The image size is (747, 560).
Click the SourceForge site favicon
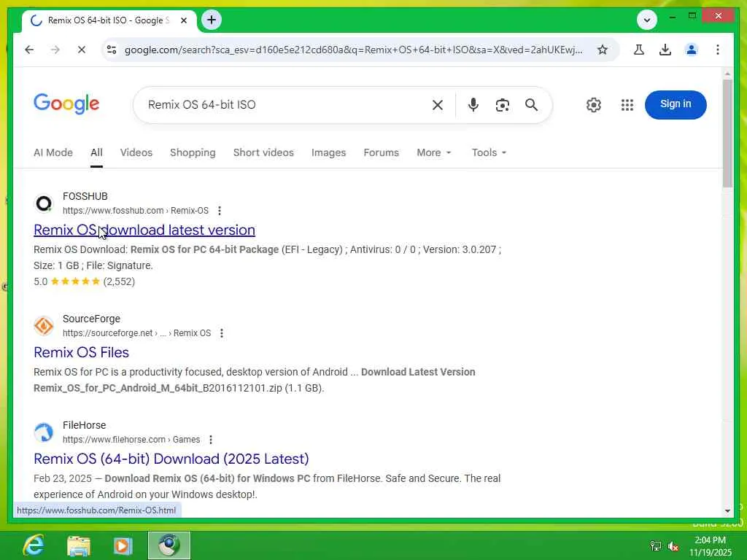click(44, 326)
